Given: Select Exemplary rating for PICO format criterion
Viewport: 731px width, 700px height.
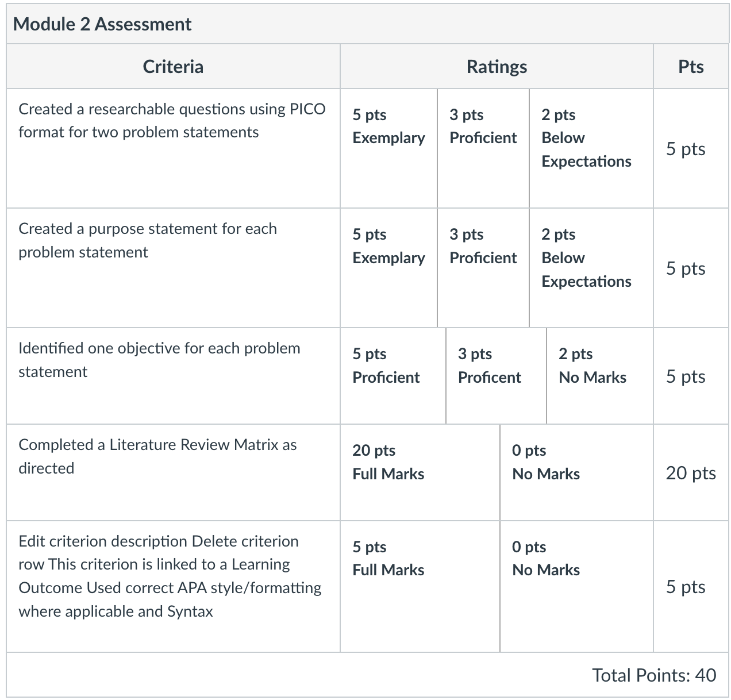Looking at the screenshot, I should (x=388, y=148).
